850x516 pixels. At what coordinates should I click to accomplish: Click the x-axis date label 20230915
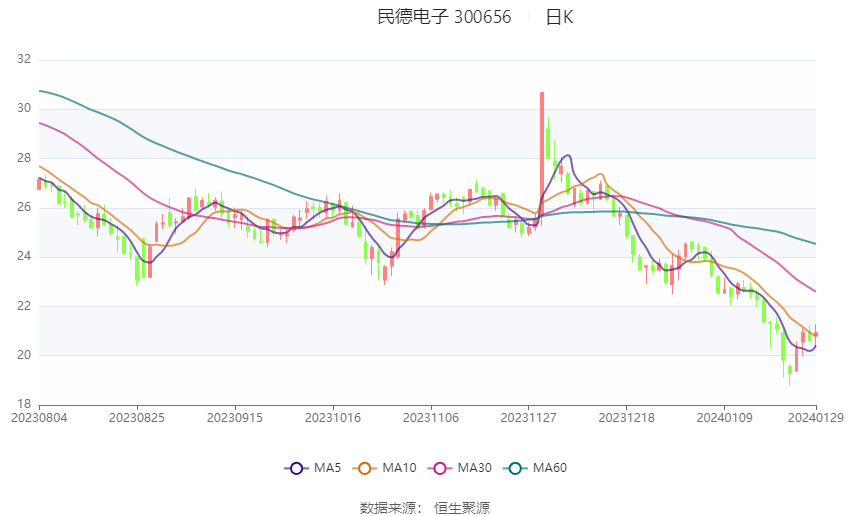[235, 417]
